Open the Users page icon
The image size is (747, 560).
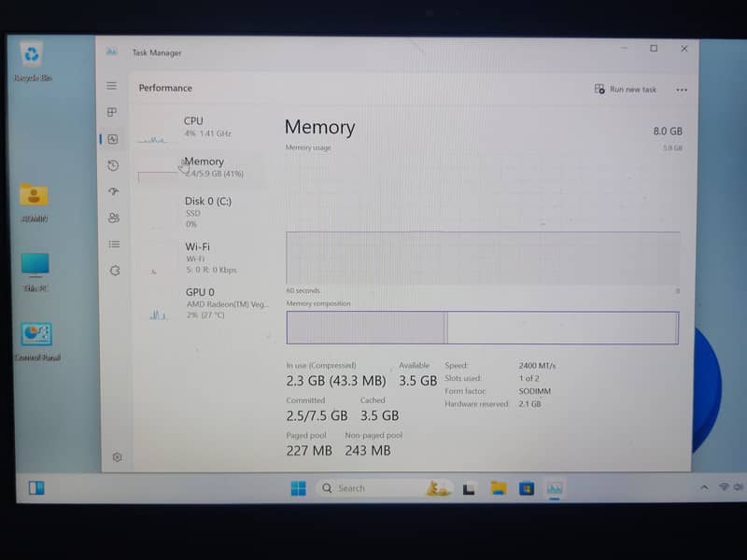point(114,217)
